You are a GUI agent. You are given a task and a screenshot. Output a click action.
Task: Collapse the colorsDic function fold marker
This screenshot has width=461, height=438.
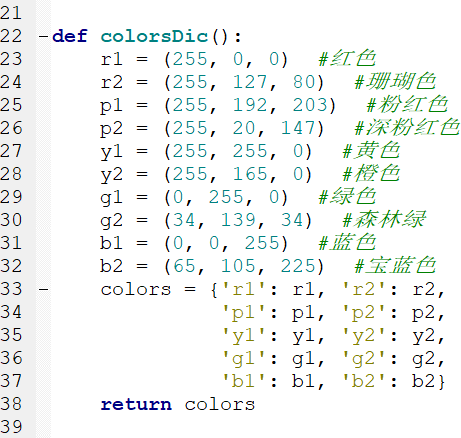(43, 36)
